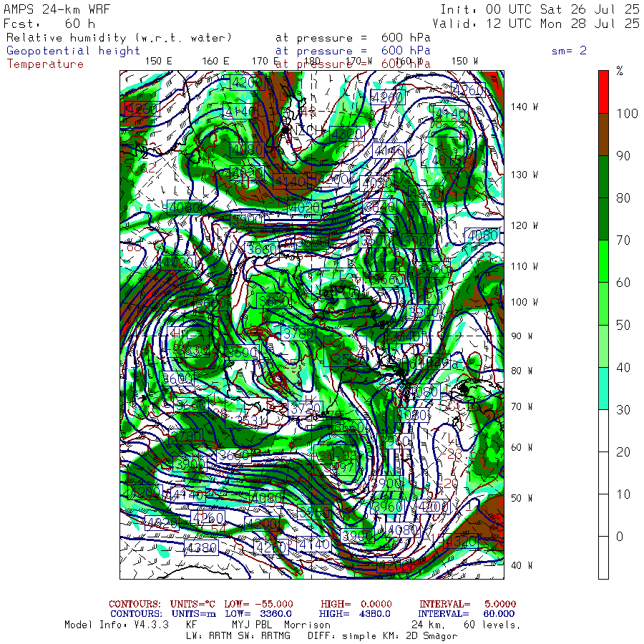Click the '50 W' longitude label
Viewport: 644px width, 644px height.
click(522, 498)
